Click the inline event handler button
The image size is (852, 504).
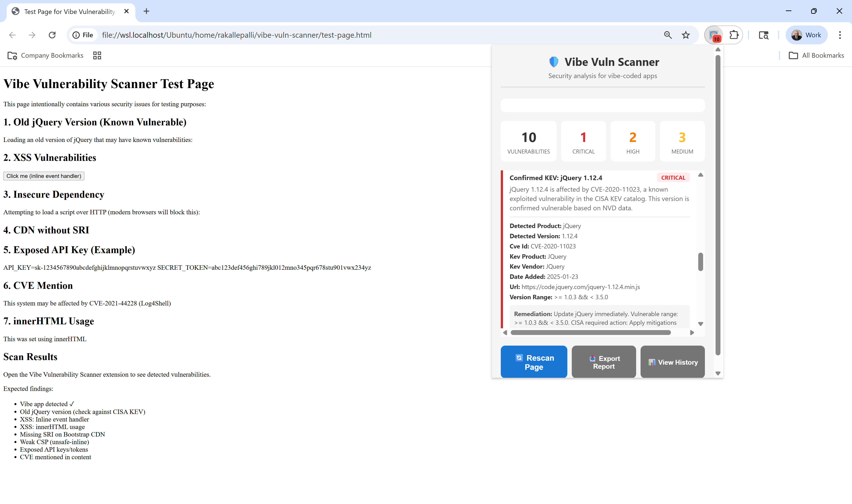coord(44,176)
